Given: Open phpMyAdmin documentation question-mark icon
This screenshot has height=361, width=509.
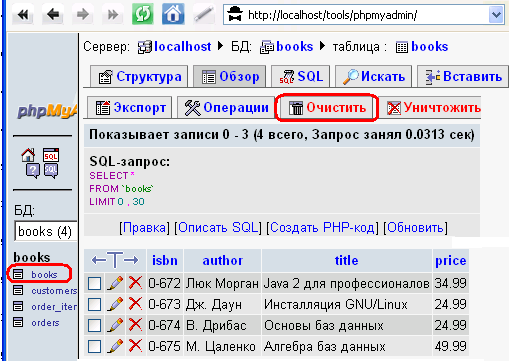Looking at the screenshot, I should 33,171.
